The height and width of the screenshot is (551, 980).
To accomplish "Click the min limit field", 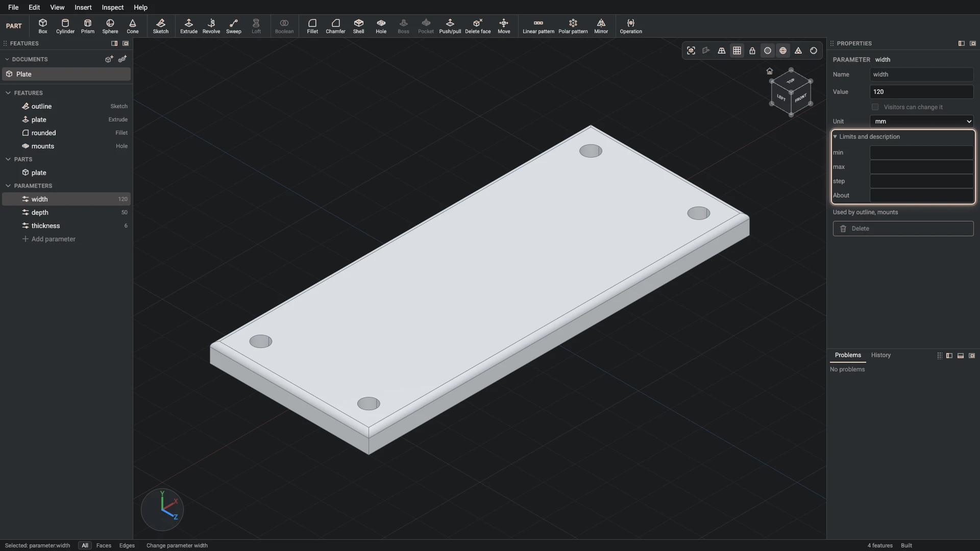I will pos(922,153).
